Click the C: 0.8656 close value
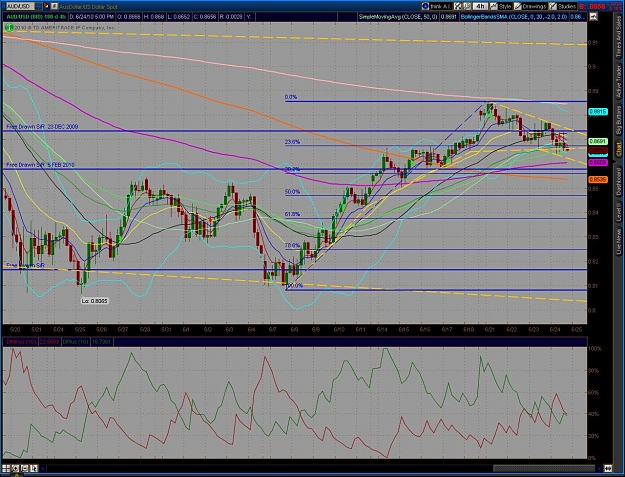 click(x=204, y=17)
